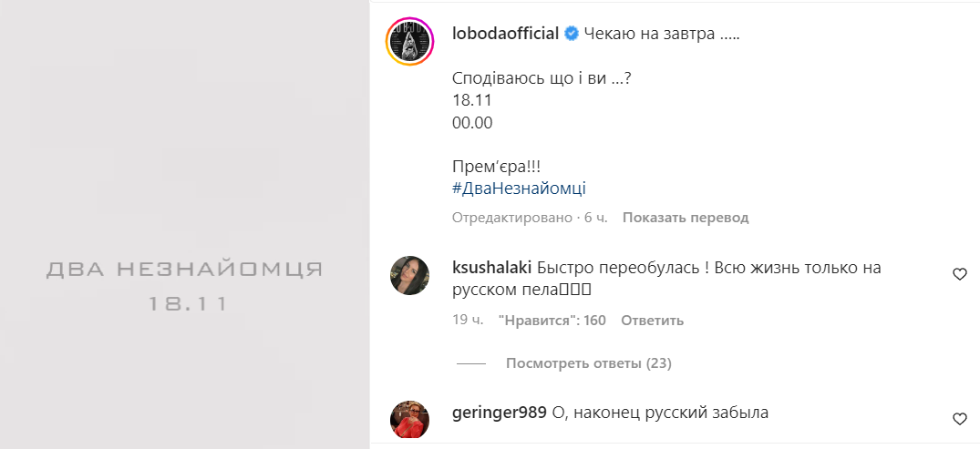Open the #ДваНезнайомці hashtag
The width and height of the screenshot is (980, 449).
tap(519, 189)
